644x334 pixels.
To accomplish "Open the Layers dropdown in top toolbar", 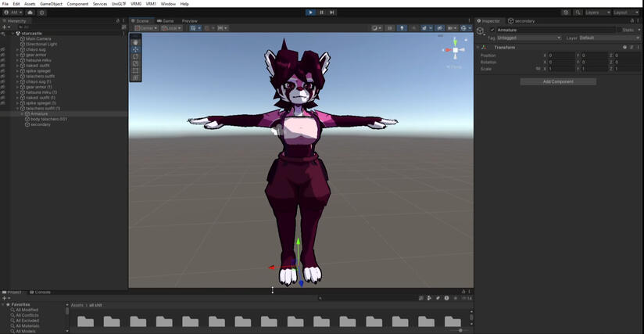I will point(596,13).
